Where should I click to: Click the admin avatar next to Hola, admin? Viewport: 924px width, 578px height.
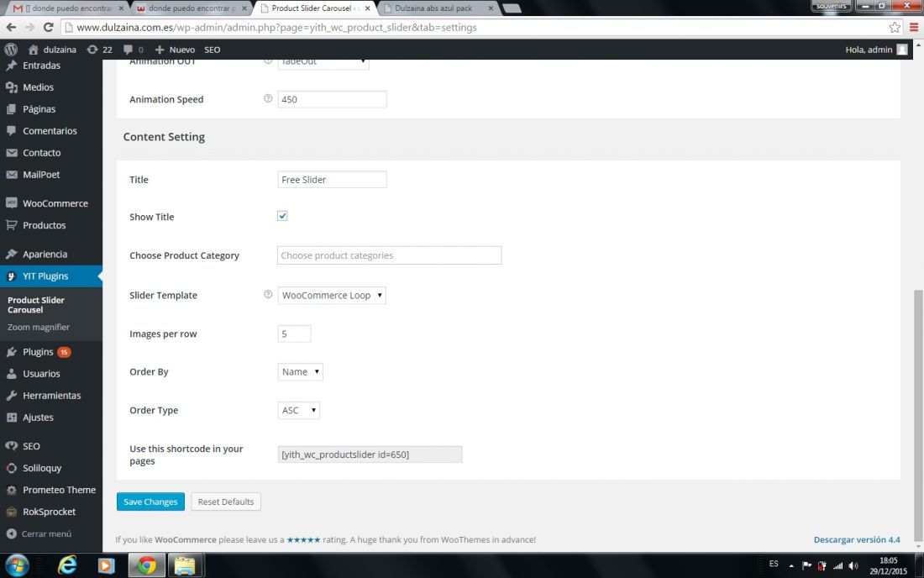(902, 50)
